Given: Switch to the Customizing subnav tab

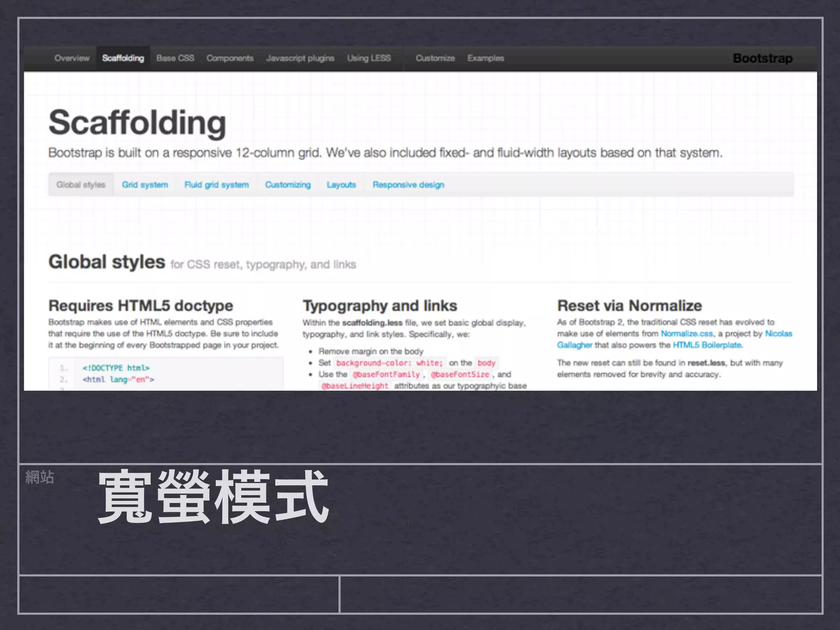Looking at the screenshot, I should [288, 185].
